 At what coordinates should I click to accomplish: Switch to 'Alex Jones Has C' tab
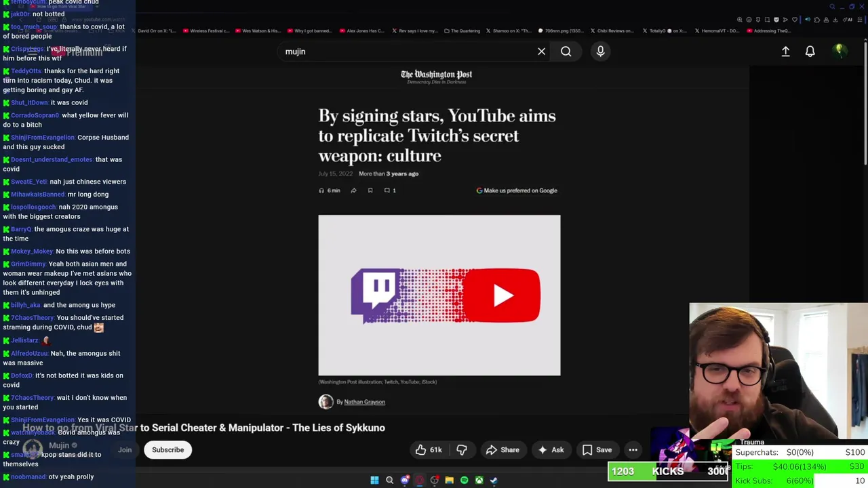361,30
